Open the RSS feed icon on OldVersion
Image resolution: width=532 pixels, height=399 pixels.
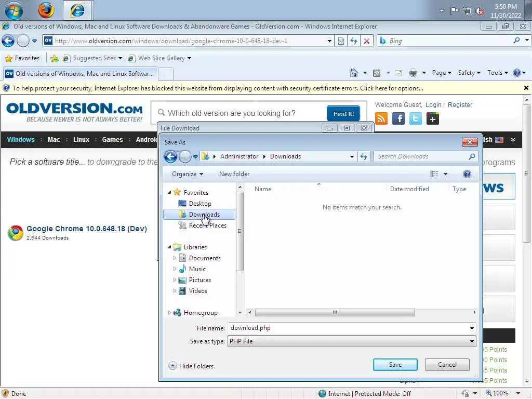(381, 119)
